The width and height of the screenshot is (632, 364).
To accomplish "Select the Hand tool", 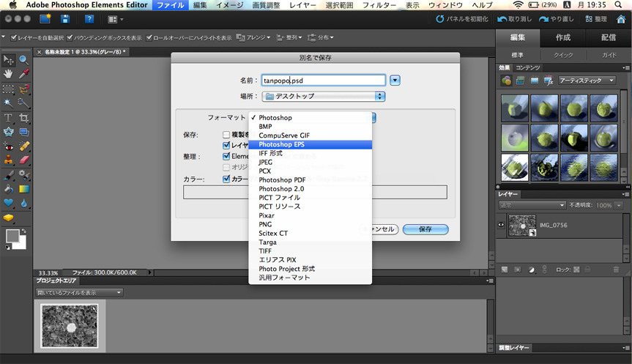I will (8, 74).
